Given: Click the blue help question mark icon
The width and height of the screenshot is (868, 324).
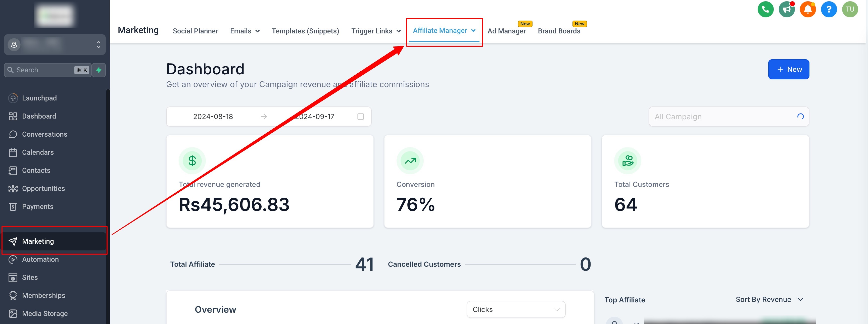Looking at the screenshot, I should tap(829, 9).
